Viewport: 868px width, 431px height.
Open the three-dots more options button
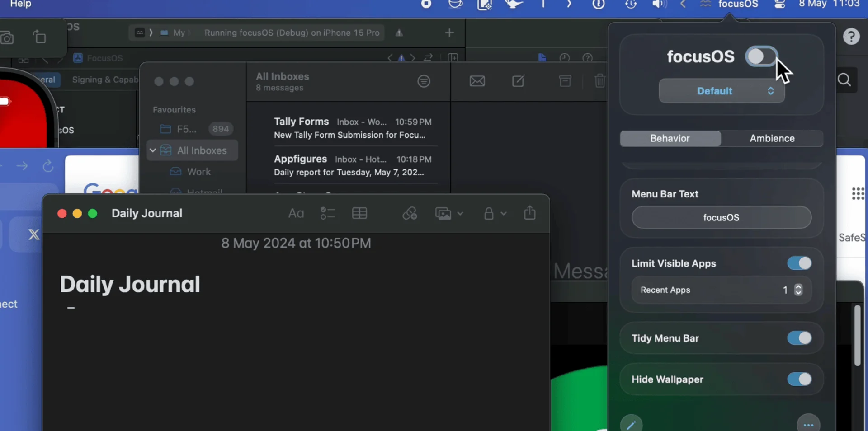pos(808,424)
